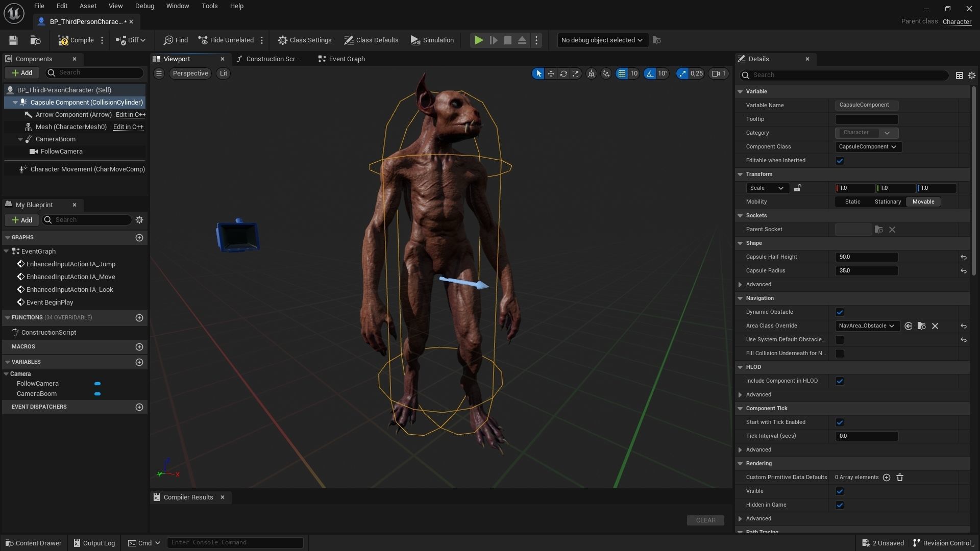Set Mobility to Static

[x=852, y=202]
